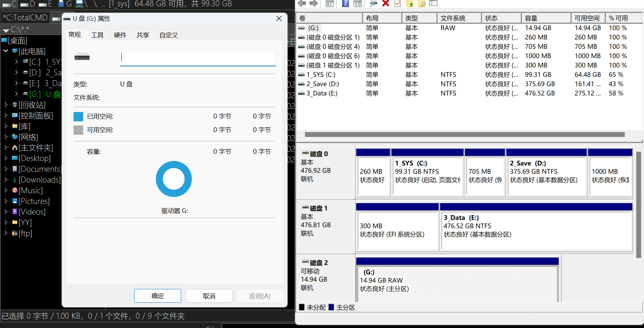
Task: Collapse the [此电脑] tree node
Action: [6, 51]
